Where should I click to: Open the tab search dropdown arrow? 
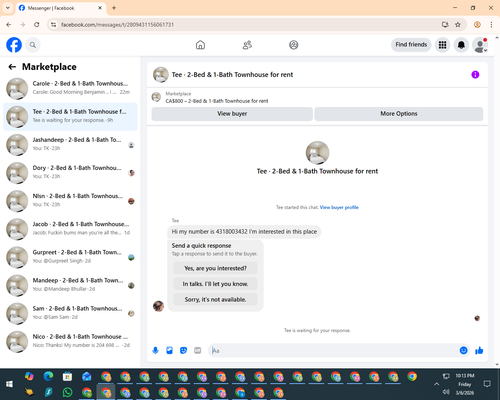click(8, 8)
